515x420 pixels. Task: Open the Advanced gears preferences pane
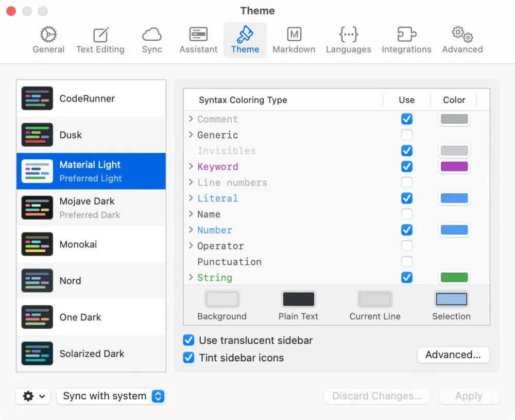pos(462,40)
